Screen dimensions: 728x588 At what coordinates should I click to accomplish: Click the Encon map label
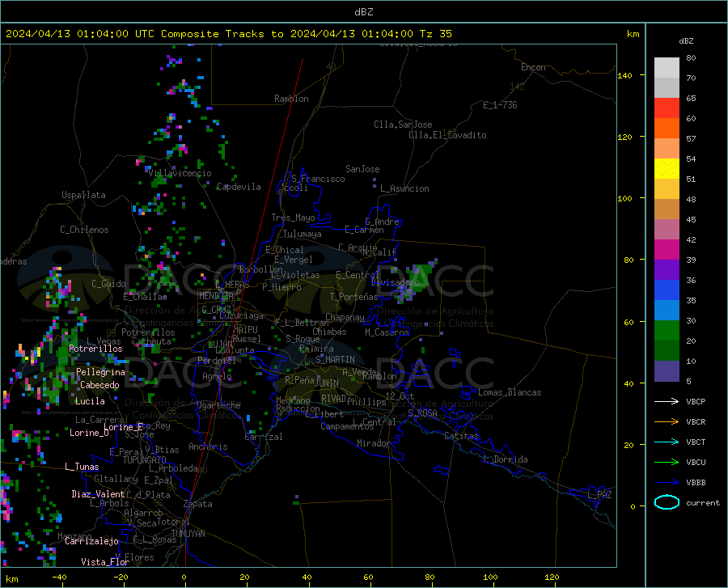tap(533, 67)
